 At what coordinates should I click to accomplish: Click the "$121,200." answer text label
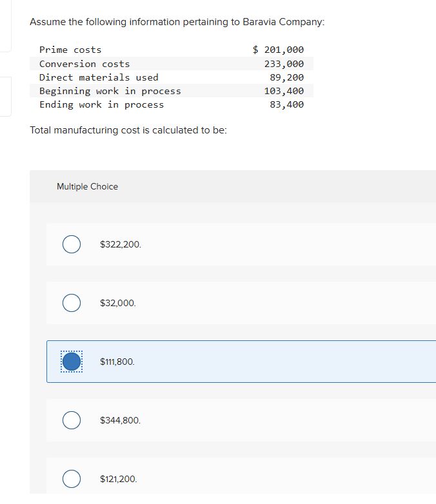119,479
